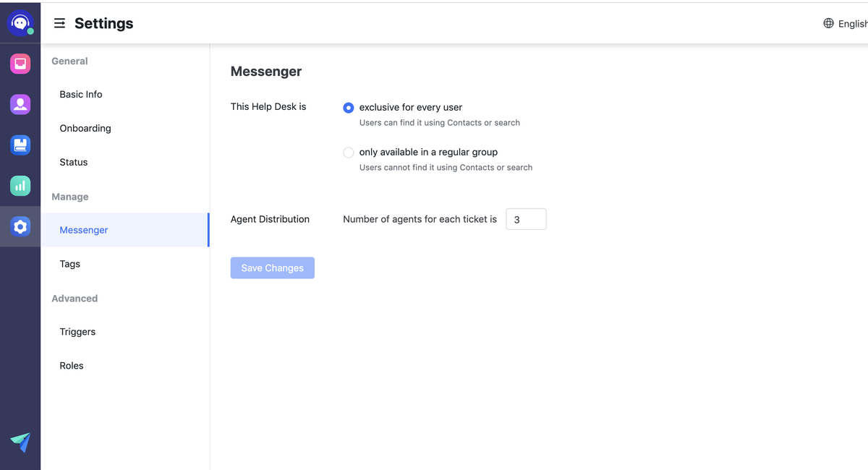Viewport: 868px width, 470px height.
Task: Click the Save Changes button
Action: click(272, 268)
